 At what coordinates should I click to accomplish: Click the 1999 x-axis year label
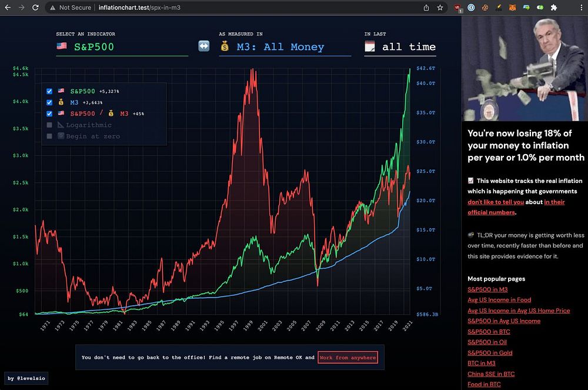[x=248, y=326]
